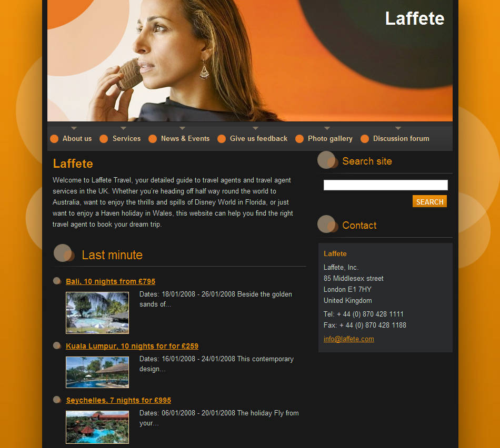
Task: Click the circle icon next to Contact heading
Action: click(x=327, y=225)
